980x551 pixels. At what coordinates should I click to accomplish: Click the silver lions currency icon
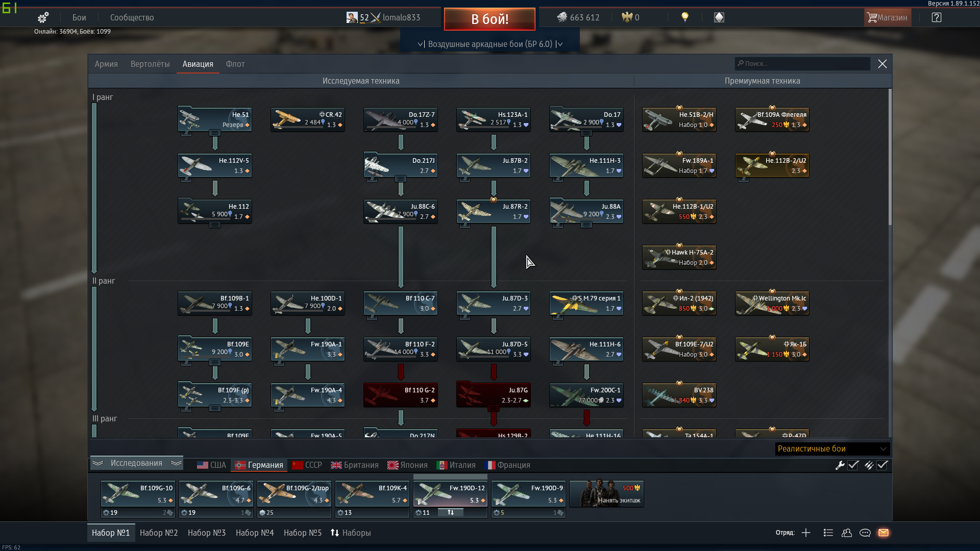point(562,17)
